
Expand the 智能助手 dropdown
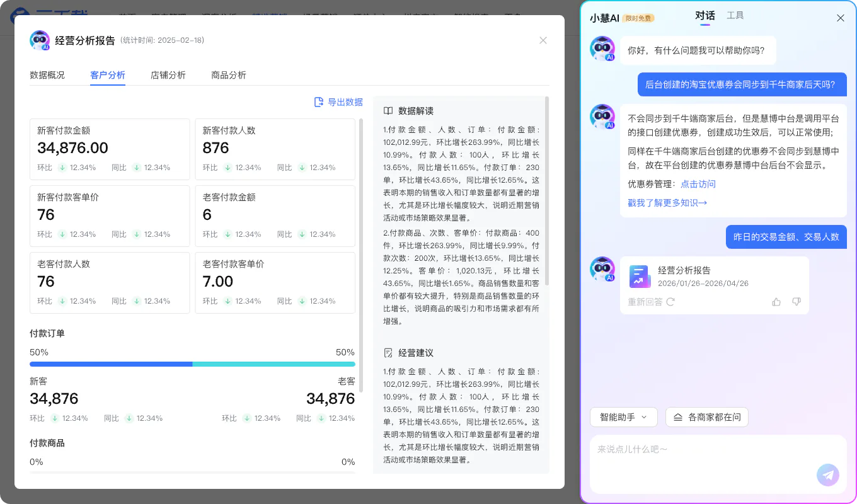[x=624, y=417]
